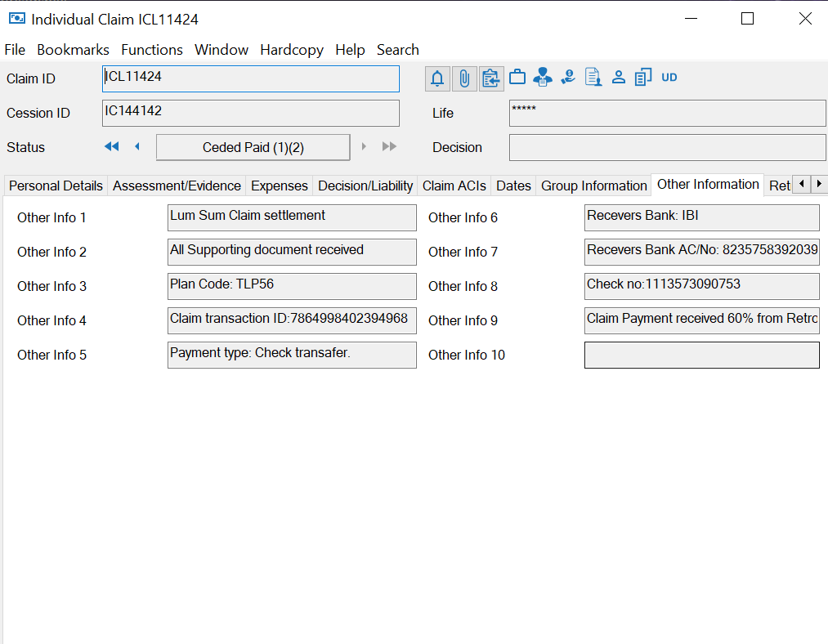Open the Functions menu
Image resolution: width=828 pixels, height=644 pixels.
coord(152,50)
